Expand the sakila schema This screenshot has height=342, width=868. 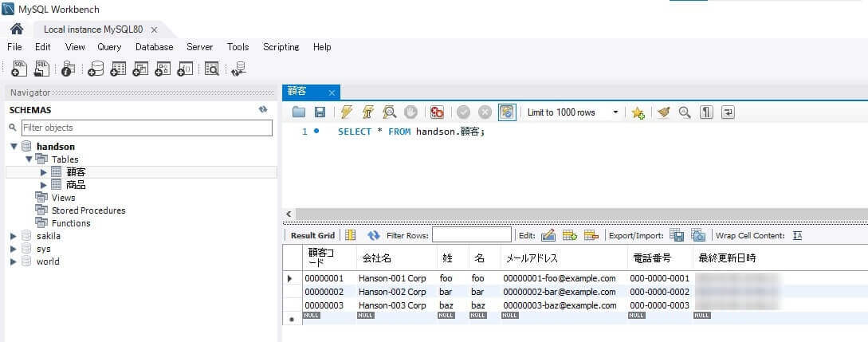click(14, 236)
